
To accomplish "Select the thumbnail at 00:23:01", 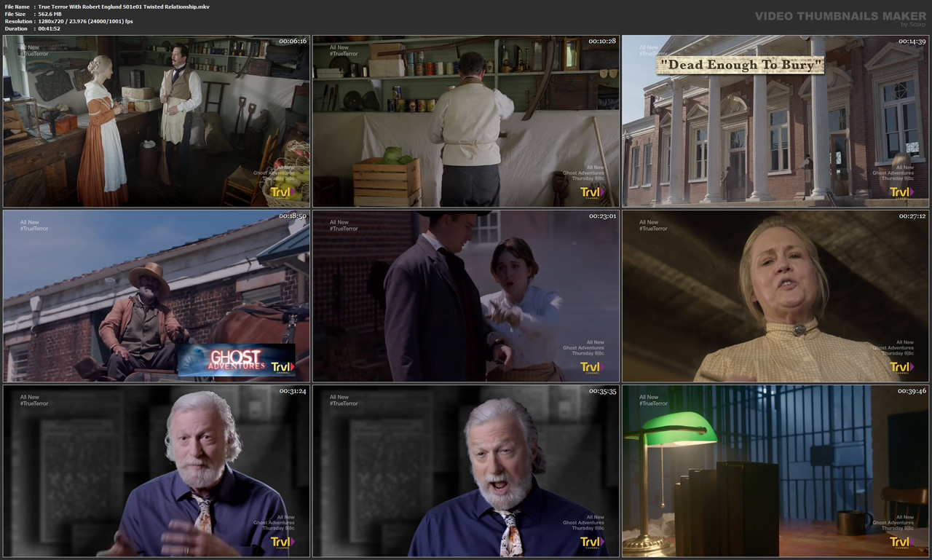I will click(x=466, y=296).
